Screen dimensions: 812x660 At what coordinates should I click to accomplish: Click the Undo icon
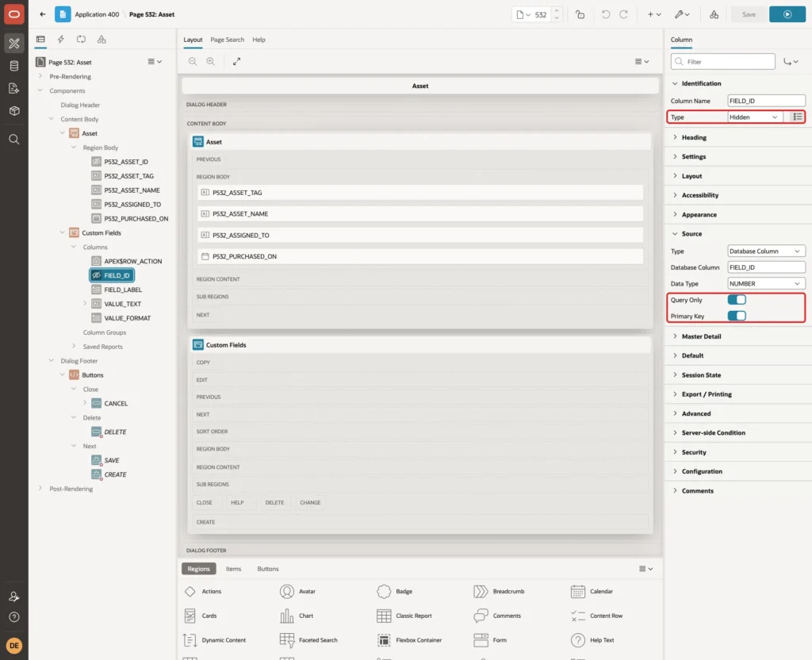click(605, 14)
